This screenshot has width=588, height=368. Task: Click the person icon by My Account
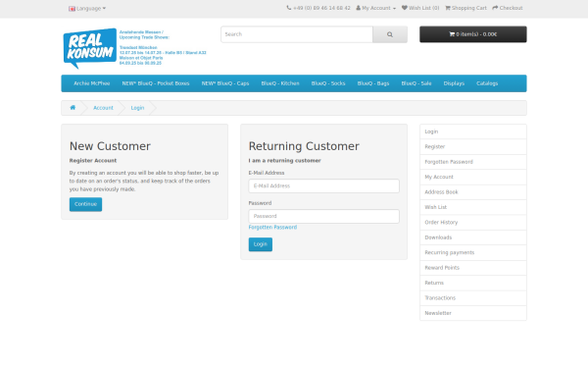(358, 8)
